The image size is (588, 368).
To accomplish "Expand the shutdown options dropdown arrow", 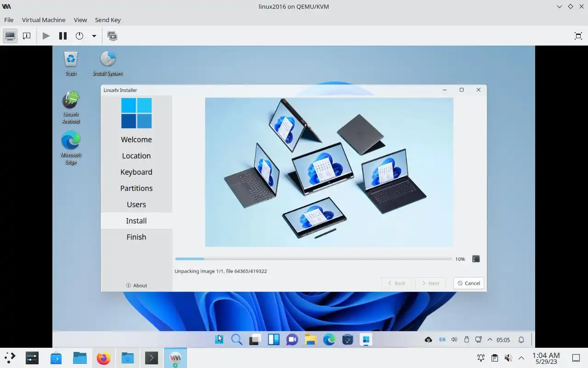I will pyautogui.click(x=94, y=36).
